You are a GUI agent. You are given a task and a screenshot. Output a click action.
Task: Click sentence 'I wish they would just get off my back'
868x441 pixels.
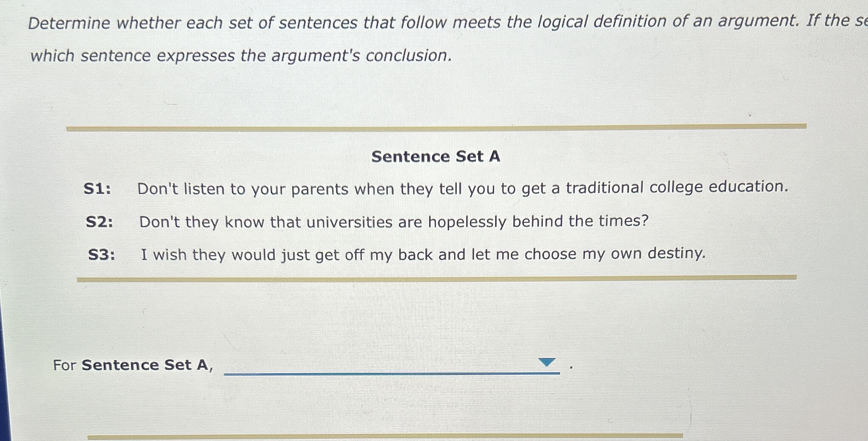click(423, 254)
